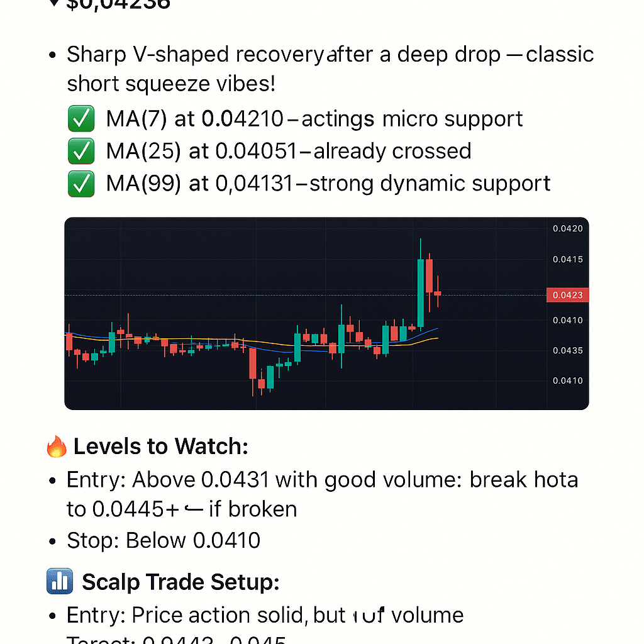Image resolution: width=644 pixels, height=644 pixels.
Task: Click the red 0.0423 current price label
Action: click(568, 294)
